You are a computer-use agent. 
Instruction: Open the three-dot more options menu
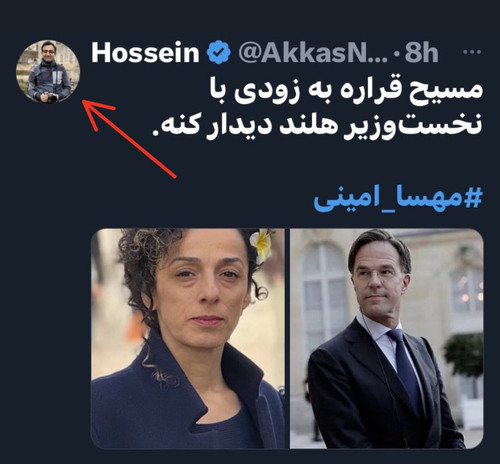[473, 52]
